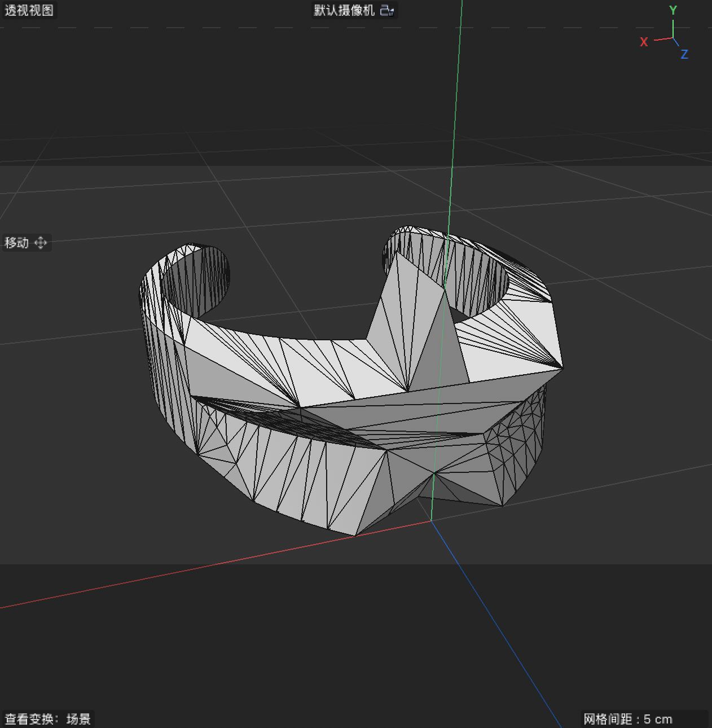Click the center of the axis gizmo
Screen dimensions: 712x728
(x=673, y=37)
